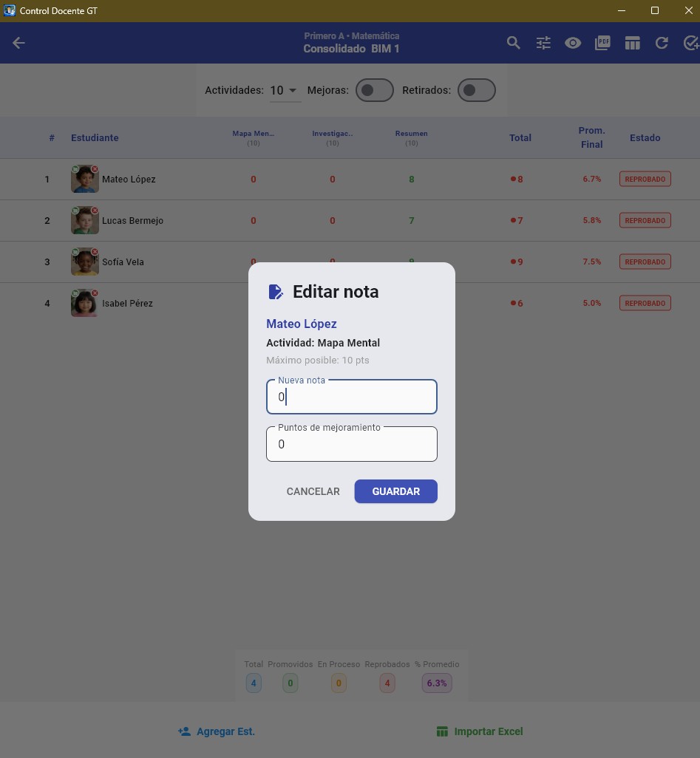The width and height of the screenshot is (700, 758).
Task: Click Sofía Vela's 7.5% final average
Action: click(x=591, y=262)
